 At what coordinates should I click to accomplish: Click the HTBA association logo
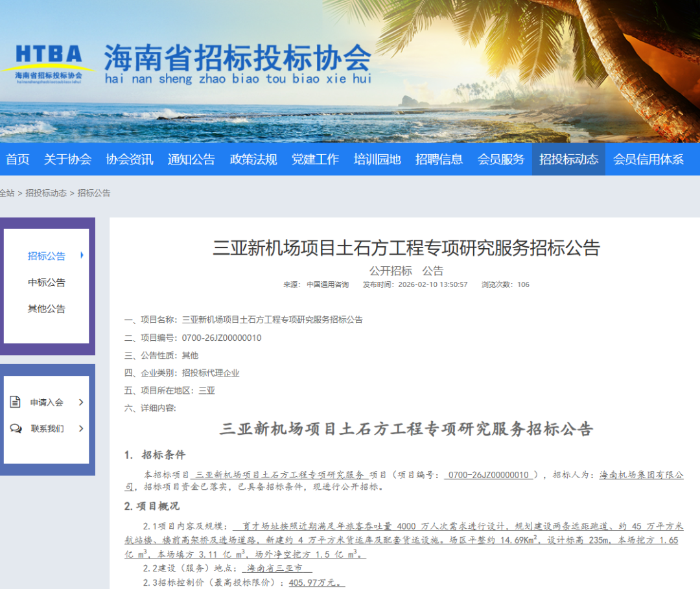tap(48, 64)
